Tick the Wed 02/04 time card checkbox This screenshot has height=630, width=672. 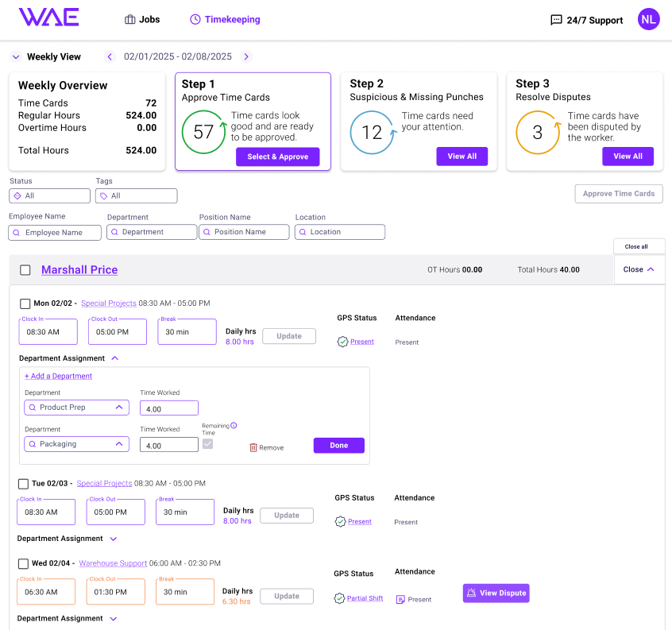click(x=23, y=563)
